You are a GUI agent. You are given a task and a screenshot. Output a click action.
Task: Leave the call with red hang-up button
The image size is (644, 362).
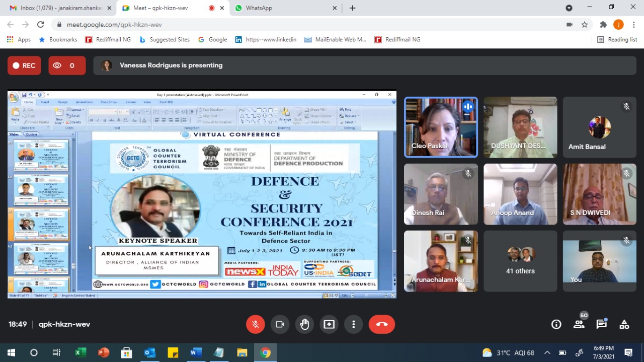382,325
